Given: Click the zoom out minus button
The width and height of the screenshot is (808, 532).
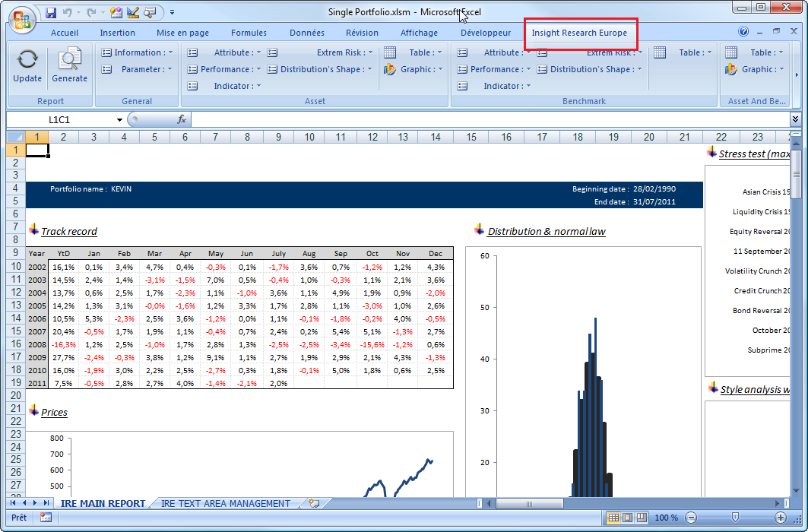Looking at the screenshot, I should click(x=691, y=518).
